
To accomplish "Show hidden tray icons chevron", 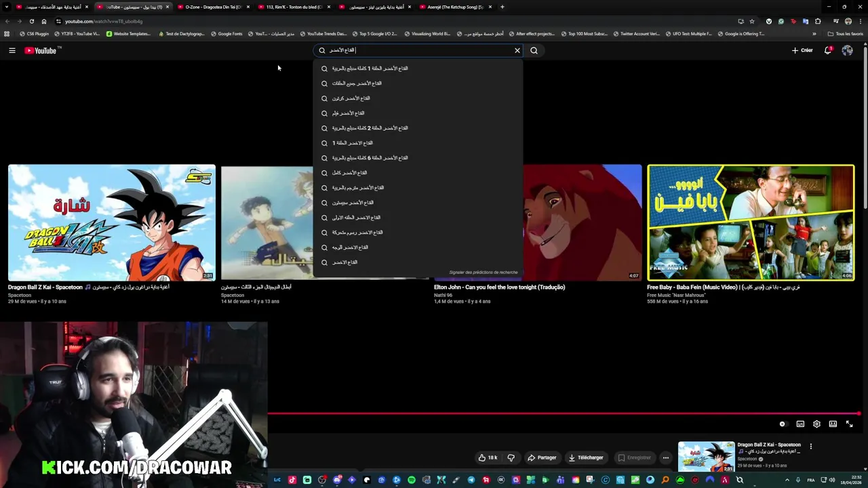I will coord(787,480).
